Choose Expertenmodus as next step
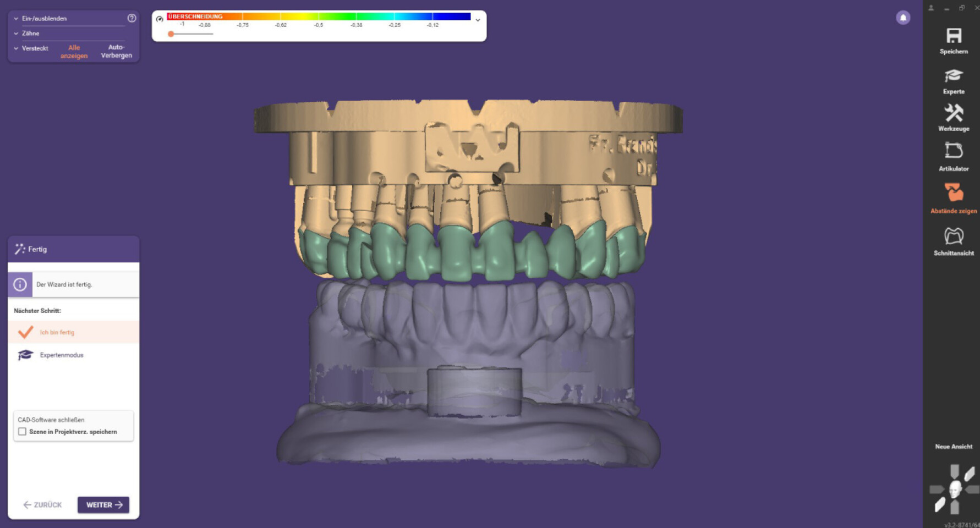The height and width of the screenshot is (528, 980). pos(61,355)
